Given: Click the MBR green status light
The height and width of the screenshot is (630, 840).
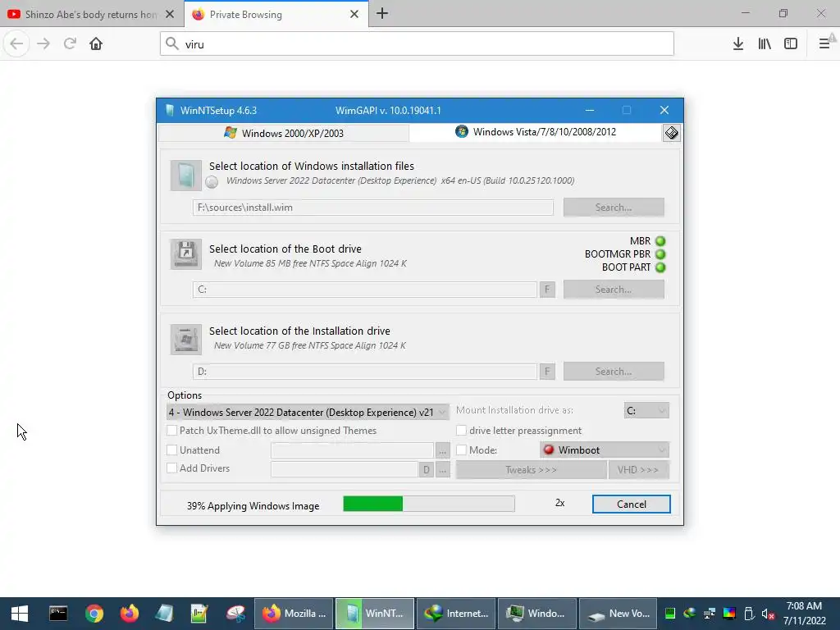Looking at the screenshot, I should tap(660, 241).
